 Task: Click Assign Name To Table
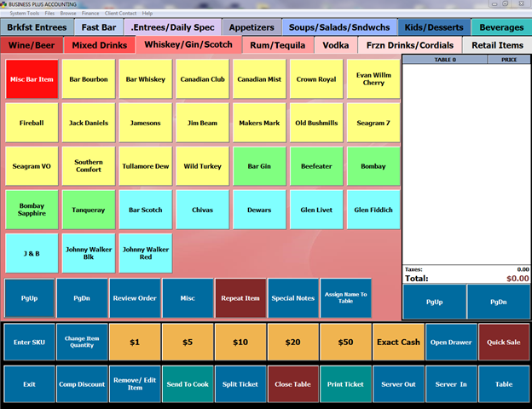pyautogui.click(x=346, y=298)
